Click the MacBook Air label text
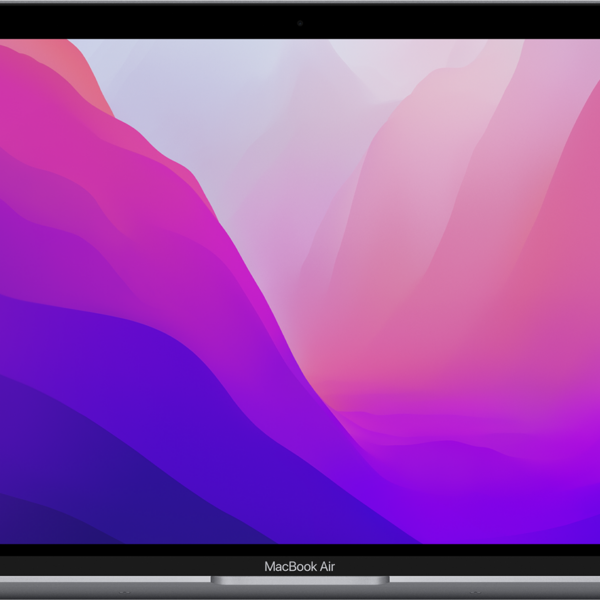This screenshot has height=600, width=600. point(300,566)
